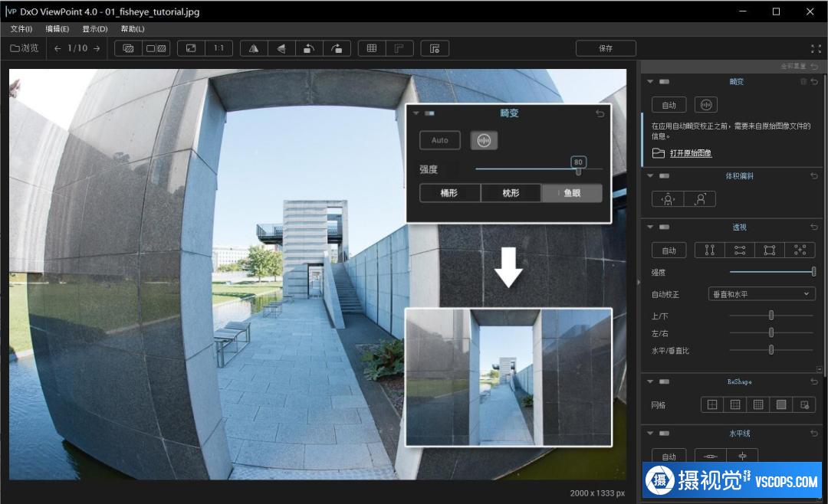The width and height of the screenshot is (828, 504).
Task: Collapse the ReShape panel
Action: click(x=650, y=381)
